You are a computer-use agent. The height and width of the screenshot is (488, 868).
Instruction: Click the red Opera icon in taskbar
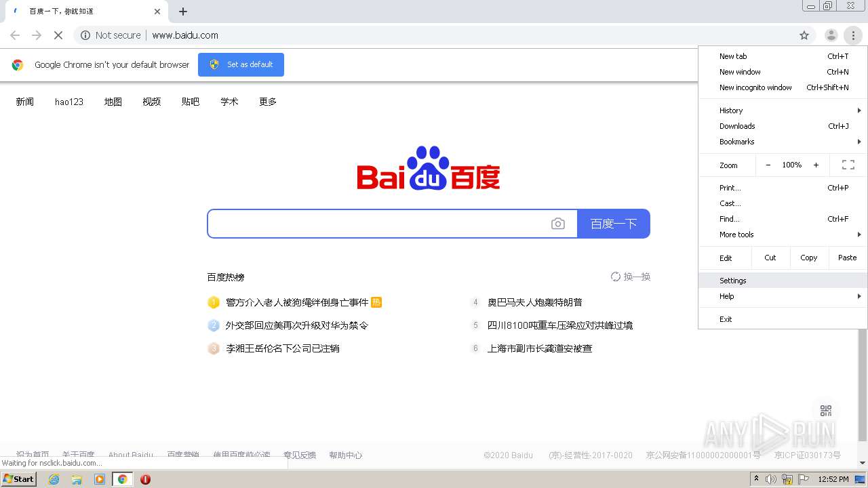145,479
